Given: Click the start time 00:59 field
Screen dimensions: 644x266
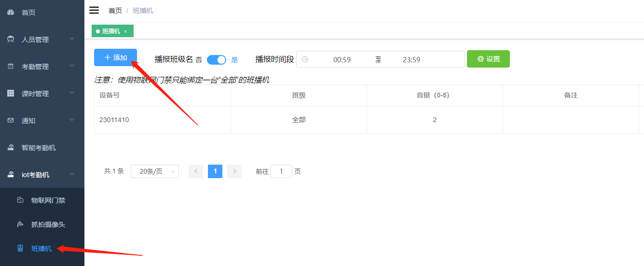Looking at the screenshot, I should pos(342,60).
